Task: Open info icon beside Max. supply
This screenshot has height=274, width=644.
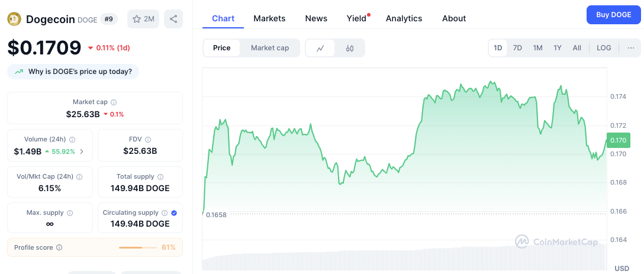Action: click(x=70, y=213)
